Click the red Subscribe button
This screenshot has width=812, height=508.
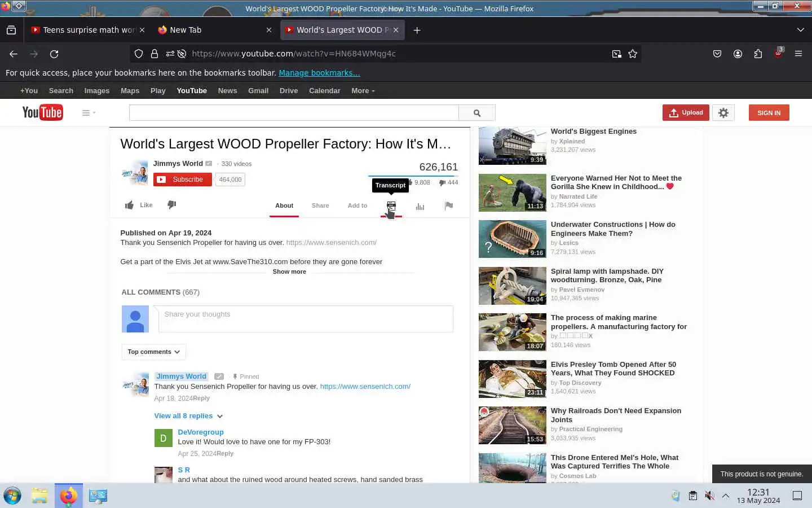pos(183,179)
